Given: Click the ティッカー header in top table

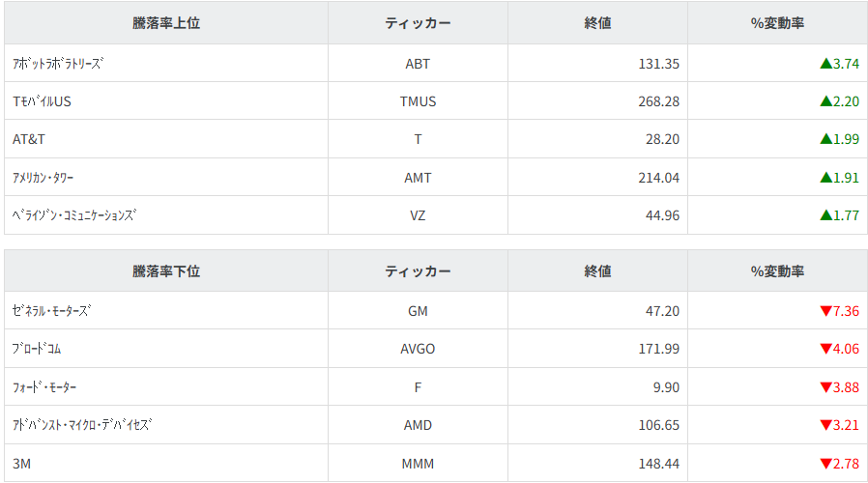Looking at the screenshot, I should coord(418,23).
